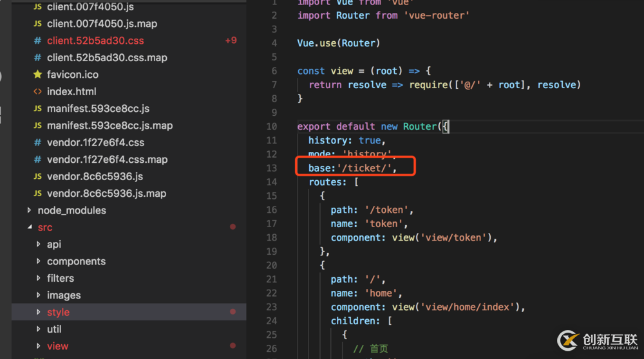Open client.52b5ad30.css.map file
The width and height of the screenshot is (644, 359).
click(107, 57)
